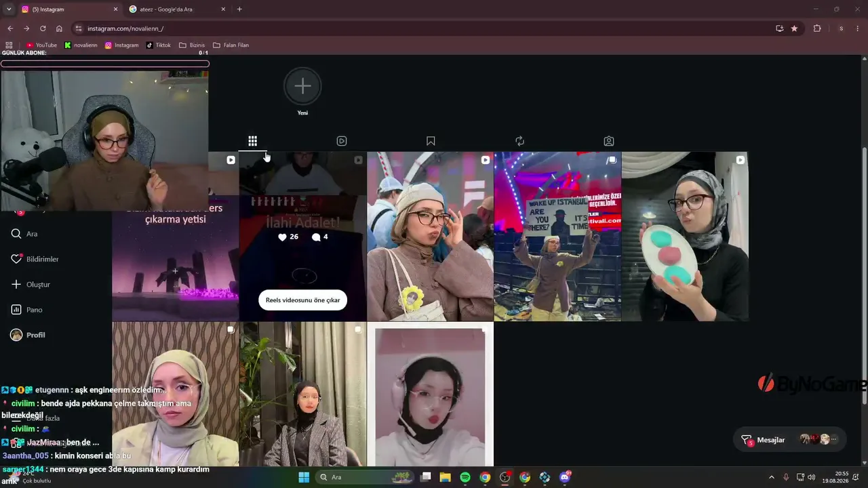Click the "Reels videosunu öne çıkar" button
The width and height of the screenshot is (868, 488).
[302, 300]
